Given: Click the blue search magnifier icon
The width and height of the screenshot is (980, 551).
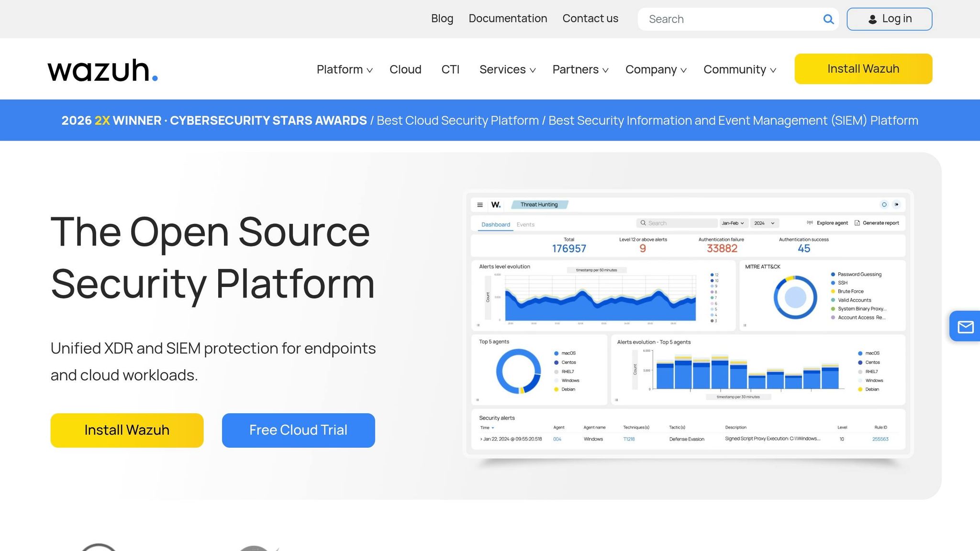Looking at the screenshot, I should point(828,19).
